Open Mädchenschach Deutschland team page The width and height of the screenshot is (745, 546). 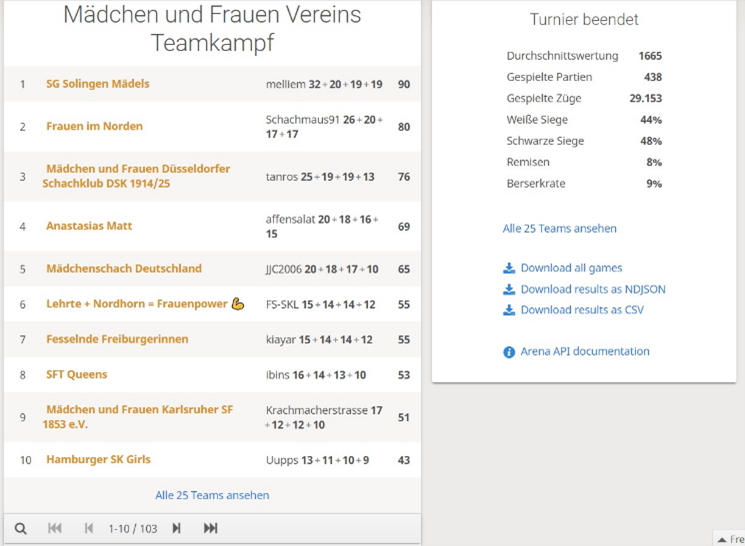tap(123, 268)
